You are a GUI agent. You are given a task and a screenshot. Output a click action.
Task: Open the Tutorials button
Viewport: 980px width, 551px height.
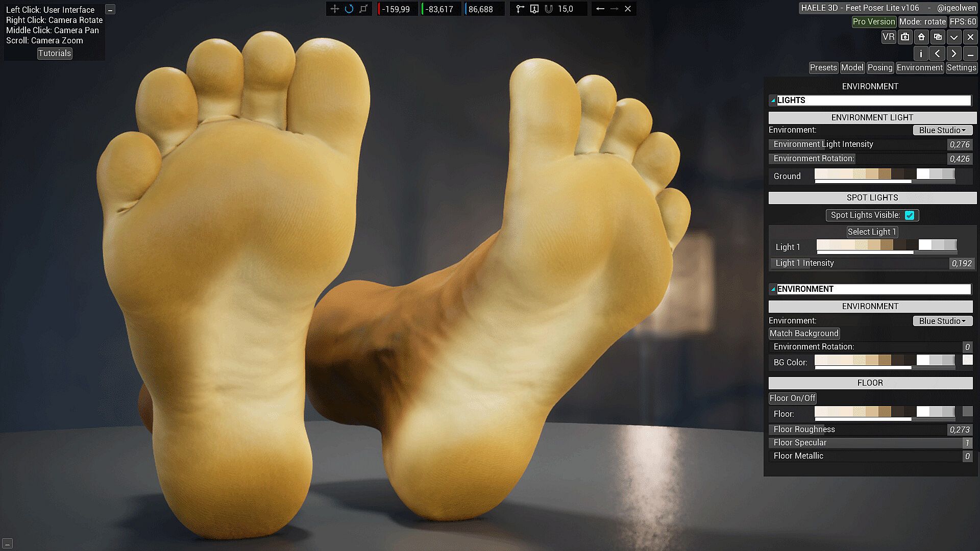pyautogui.click(x=55, y=53)
